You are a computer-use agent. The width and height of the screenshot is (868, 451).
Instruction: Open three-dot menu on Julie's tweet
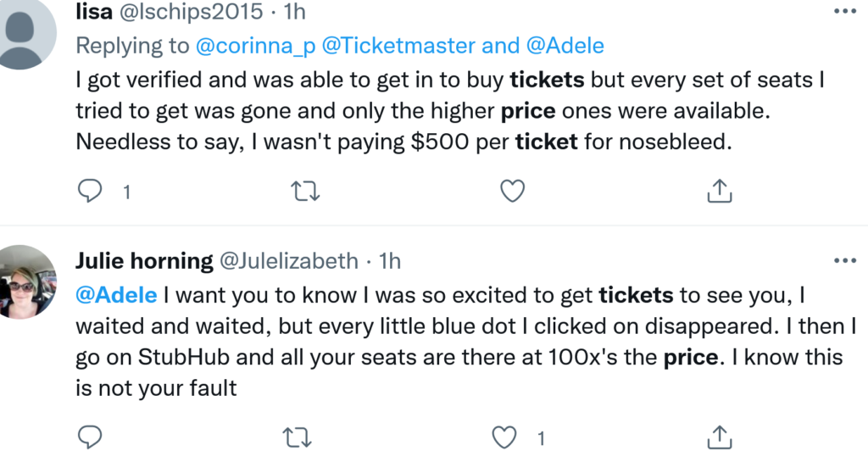(845, 260)
